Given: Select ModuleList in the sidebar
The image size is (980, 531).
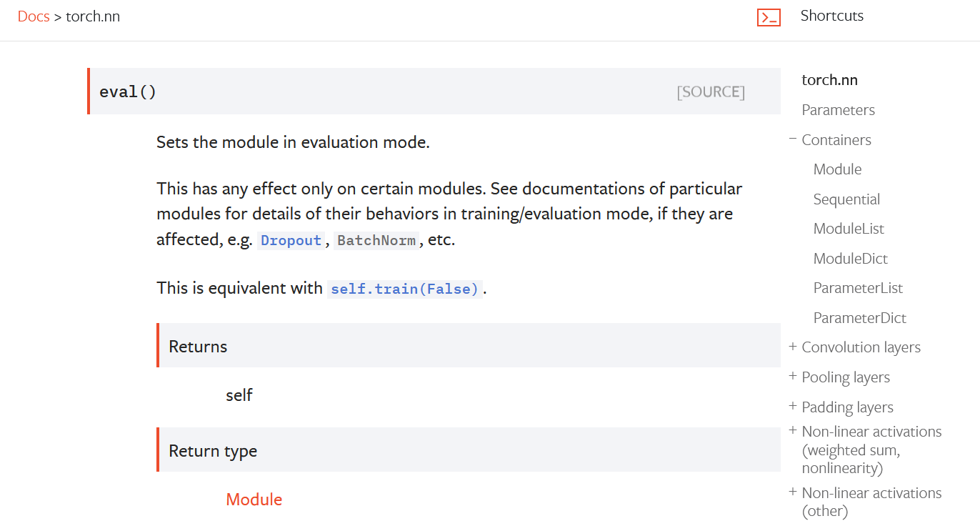Looking at the screenshot, I should 849,228.
